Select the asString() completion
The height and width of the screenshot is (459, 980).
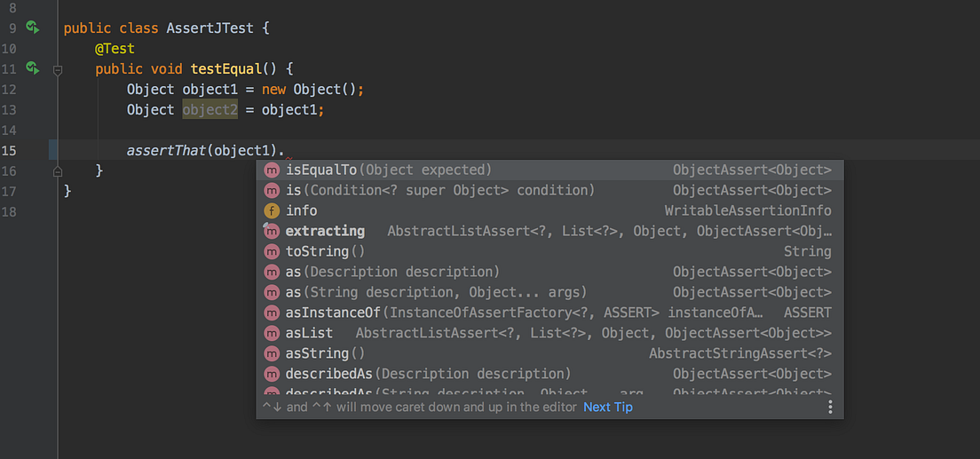coord(550,353)
